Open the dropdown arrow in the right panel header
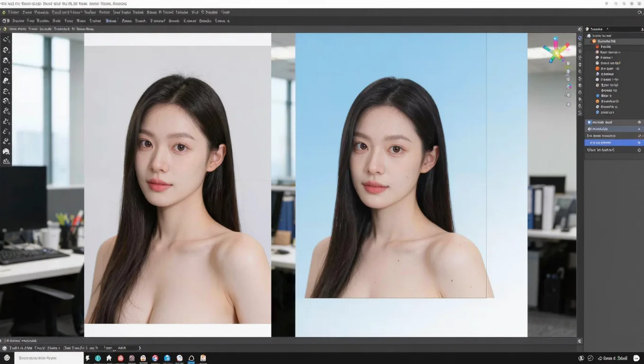The height and width of the screenshot is (364, 644). 608,29
